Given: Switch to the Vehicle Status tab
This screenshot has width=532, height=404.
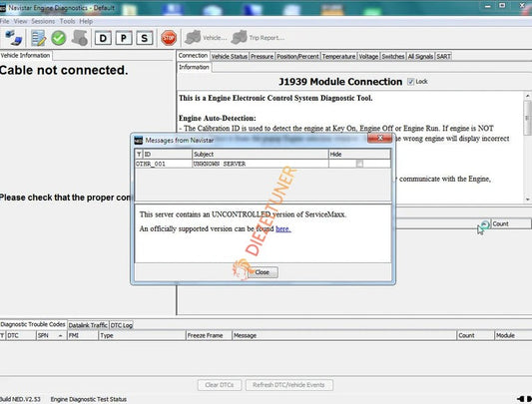Looking at the screenshot, I should click(x=229, y=56).
